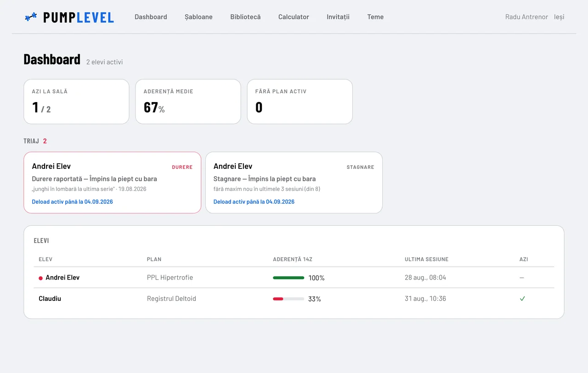The image size is (588, 373).
Task: Click Deload link in the Stagnare card
Action: click(x=254, y=202)
